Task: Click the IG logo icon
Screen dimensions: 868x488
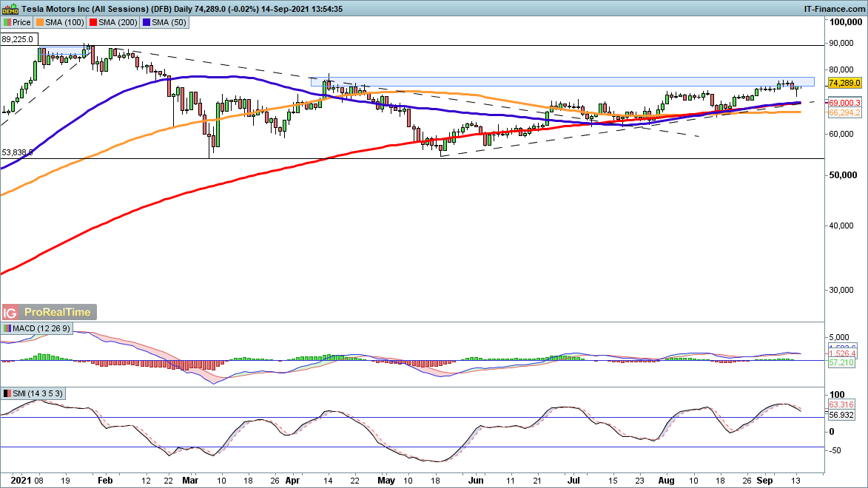Action: pos(10,313)
